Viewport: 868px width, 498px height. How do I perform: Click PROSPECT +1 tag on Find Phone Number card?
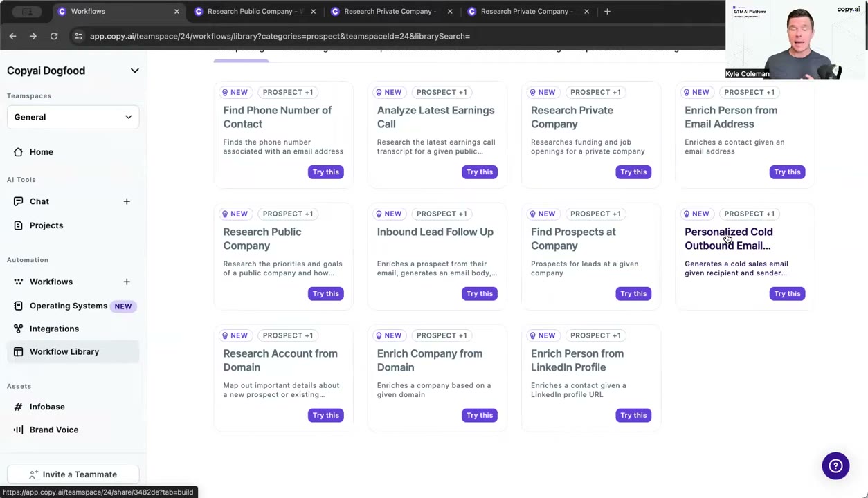pos(287,92)
